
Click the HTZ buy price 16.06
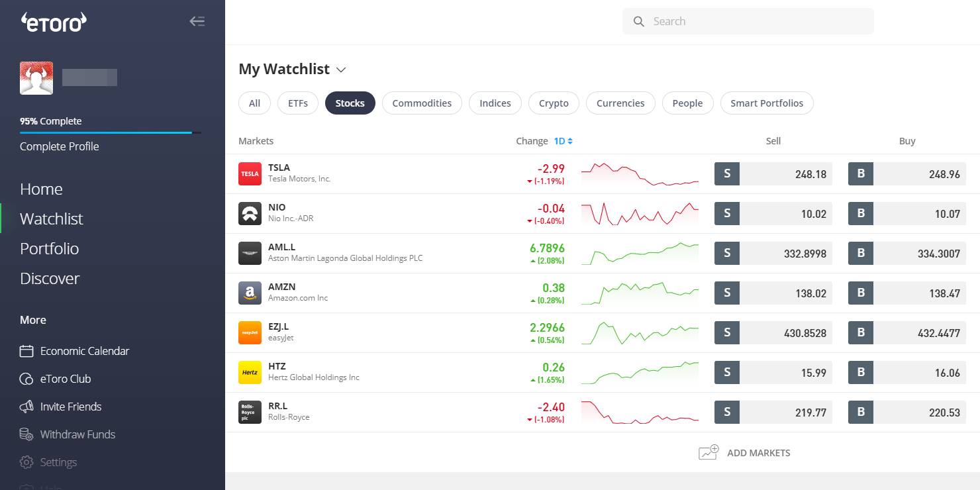947,373
